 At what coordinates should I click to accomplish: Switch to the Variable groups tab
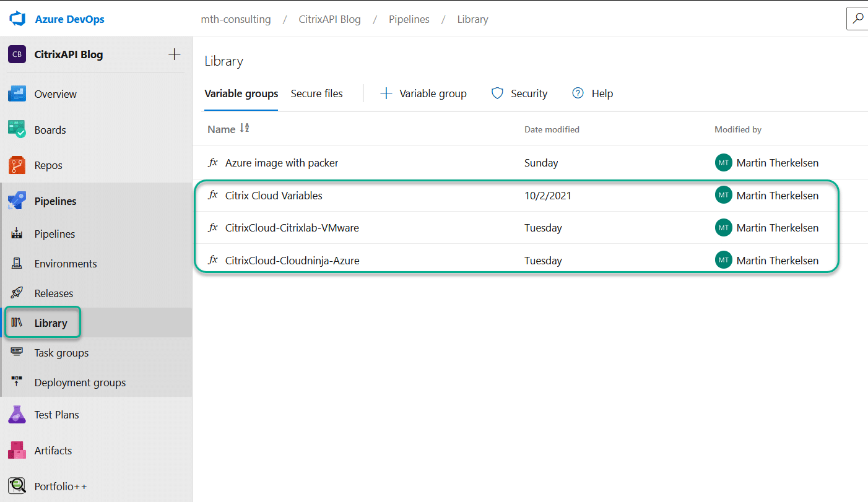(241, 93)
